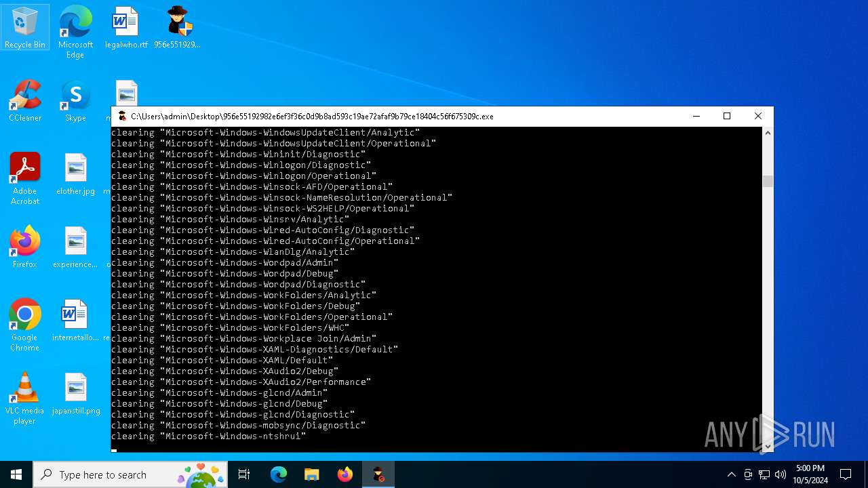Open Firefox desktop shortcut
Screen dimensions: 868x488
click(x=25, y=247)
